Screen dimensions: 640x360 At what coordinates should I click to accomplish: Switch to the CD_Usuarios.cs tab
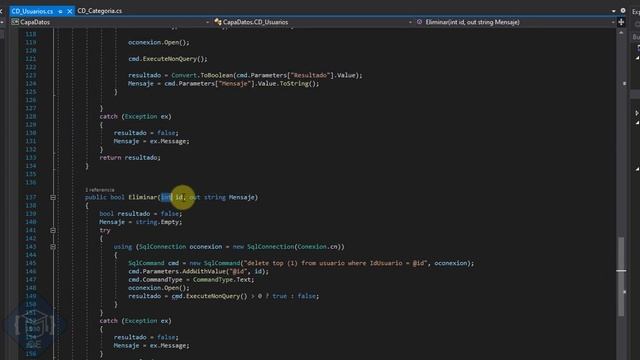coord(32,11)
